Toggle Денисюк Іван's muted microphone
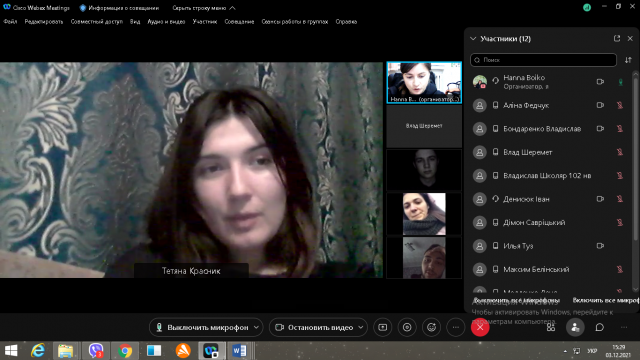 pyautogui.click(x=620, y=199)
